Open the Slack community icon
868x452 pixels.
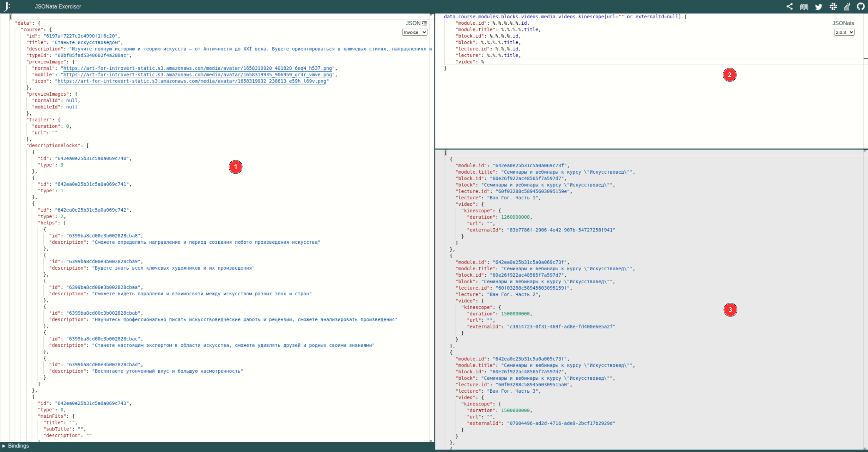[833, 7]
